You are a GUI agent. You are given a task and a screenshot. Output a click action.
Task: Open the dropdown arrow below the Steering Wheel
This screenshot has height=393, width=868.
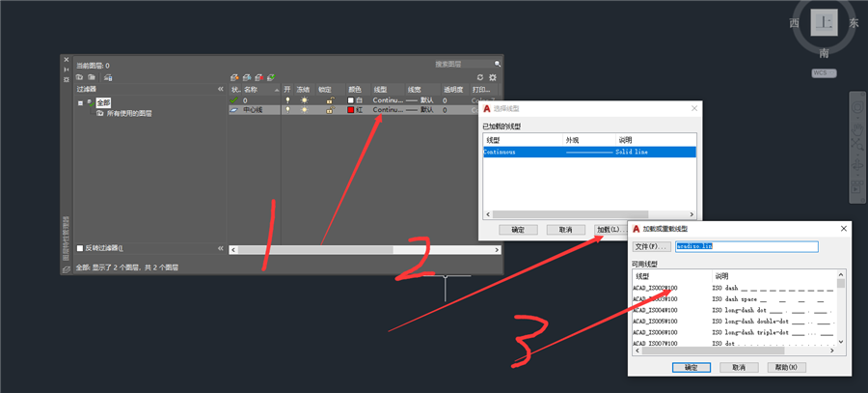[857, 116]
